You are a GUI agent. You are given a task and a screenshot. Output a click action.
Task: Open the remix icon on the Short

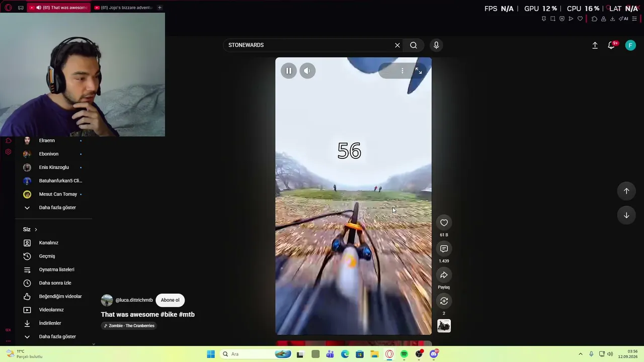pos(444,301)
